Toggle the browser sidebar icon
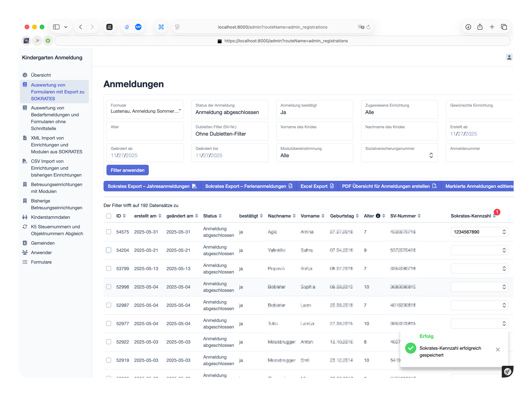This screenshot has height=396, width=532. tap(56, 27)
